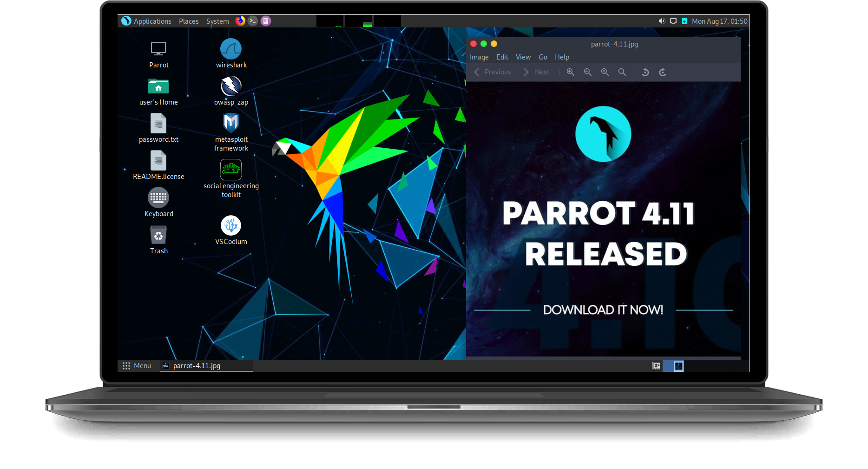Image resolution: width=868 pixels, height=469 pixels.
Task: Launch Firefox from the top panel
Action: [240, 21]
